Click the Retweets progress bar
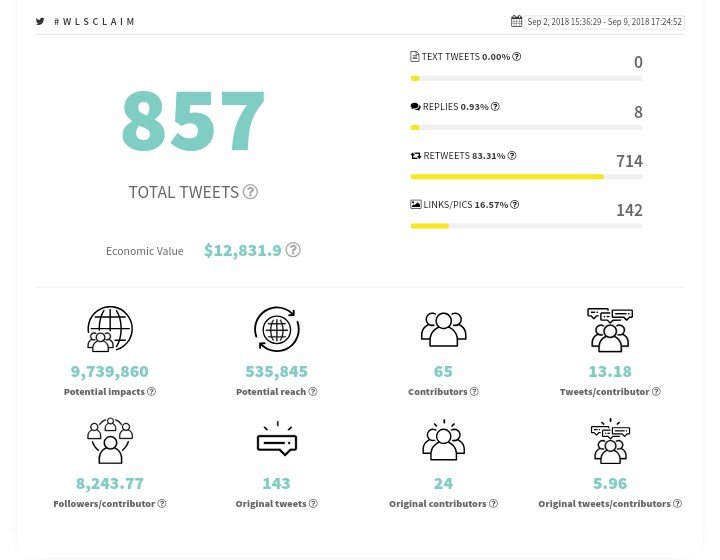Screen dimensions: 720x560 [x=526, y=177]
